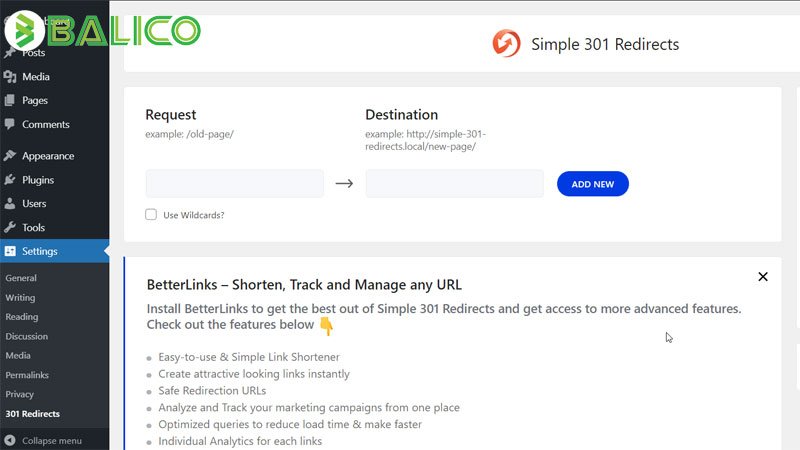Screen dimensions: 800x450
Task: Open Media settings submenu under Settings
Action: pyautogui.click(x=18, y=356)
